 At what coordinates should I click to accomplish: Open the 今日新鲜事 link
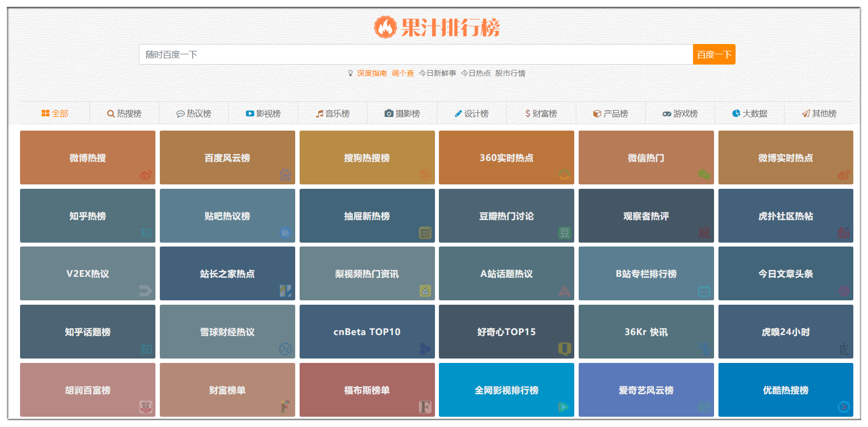pos(437,73)
